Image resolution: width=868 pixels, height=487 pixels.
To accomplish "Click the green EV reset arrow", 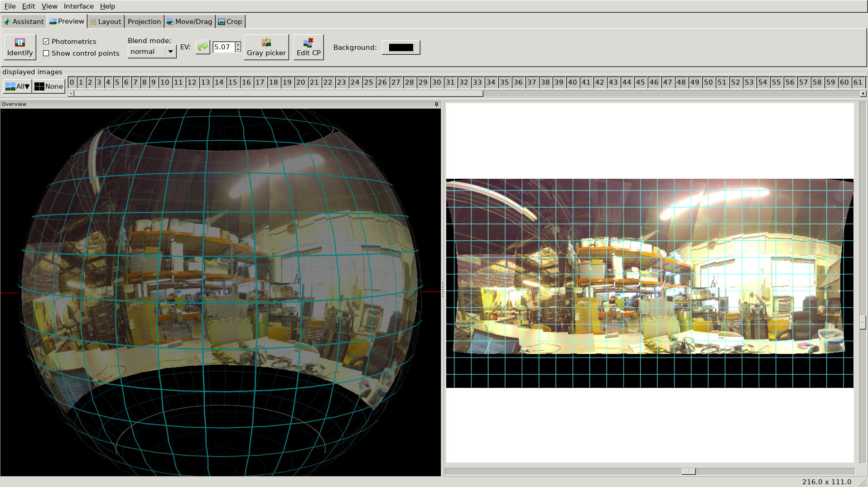I will click(203, 47).
